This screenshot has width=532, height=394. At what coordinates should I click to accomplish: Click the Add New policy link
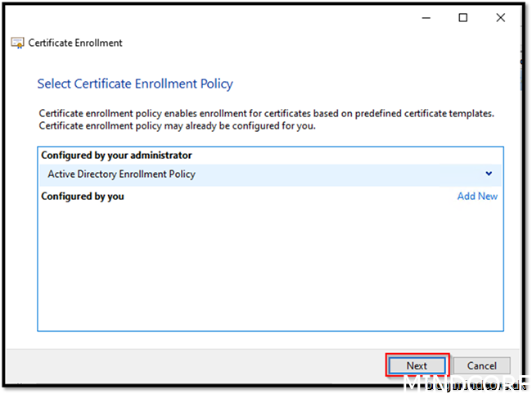(477, 197)
